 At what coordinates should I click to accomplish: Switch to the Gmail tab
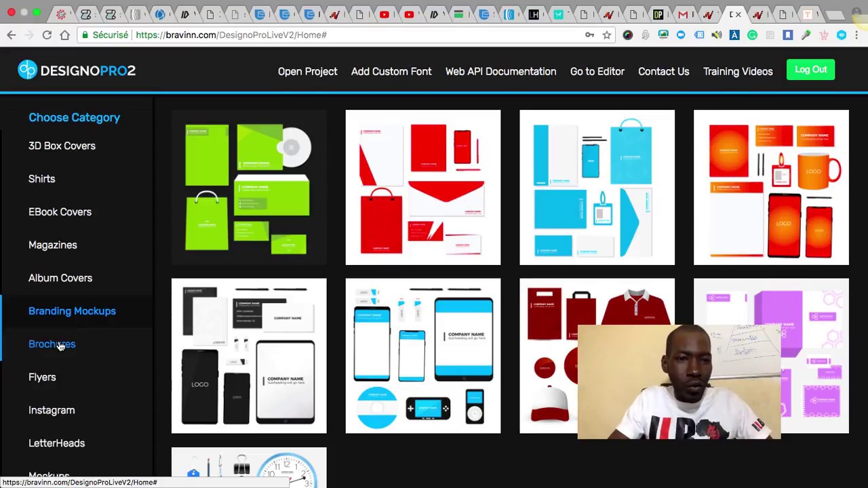[683, 14]
